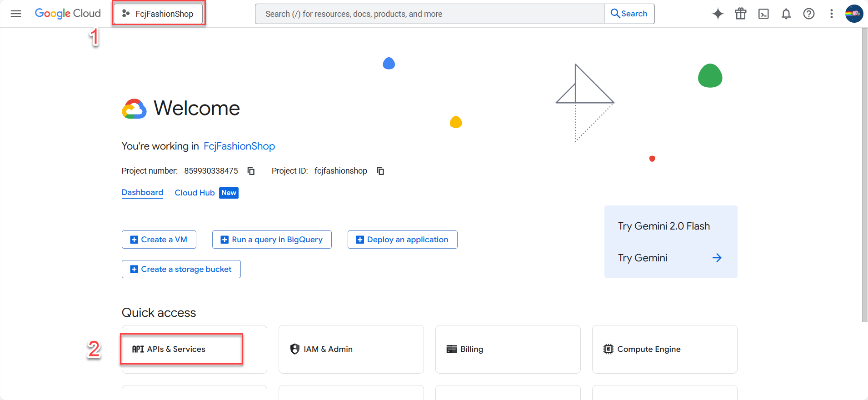
Task: Open IAM & Admin quick access card
Action: click(351, 349)
